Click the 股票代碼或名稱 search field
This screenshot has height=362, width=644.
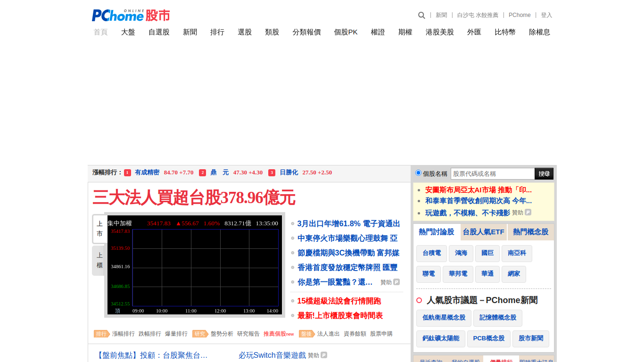tap(493, 173)
